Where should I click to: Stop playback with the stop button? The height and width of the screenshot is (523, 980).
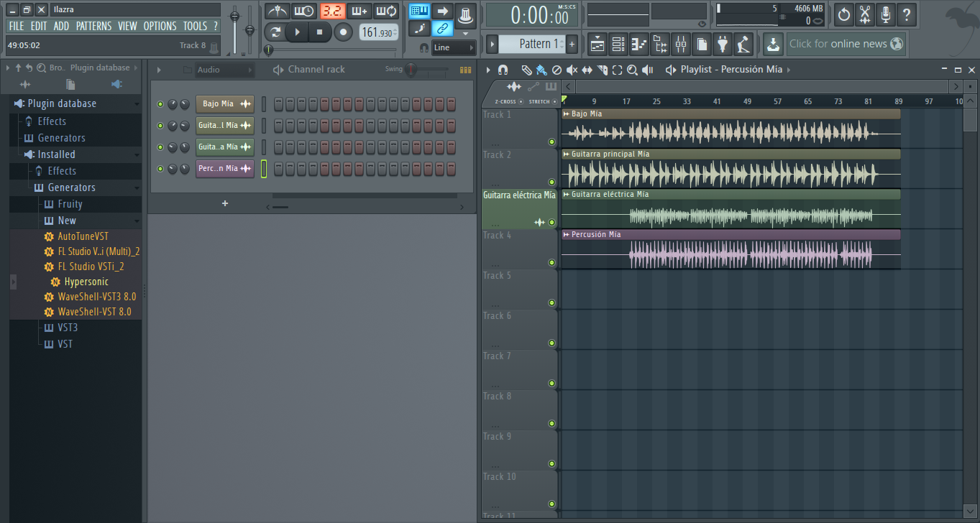pyautogui.click(x=319, y=32)
